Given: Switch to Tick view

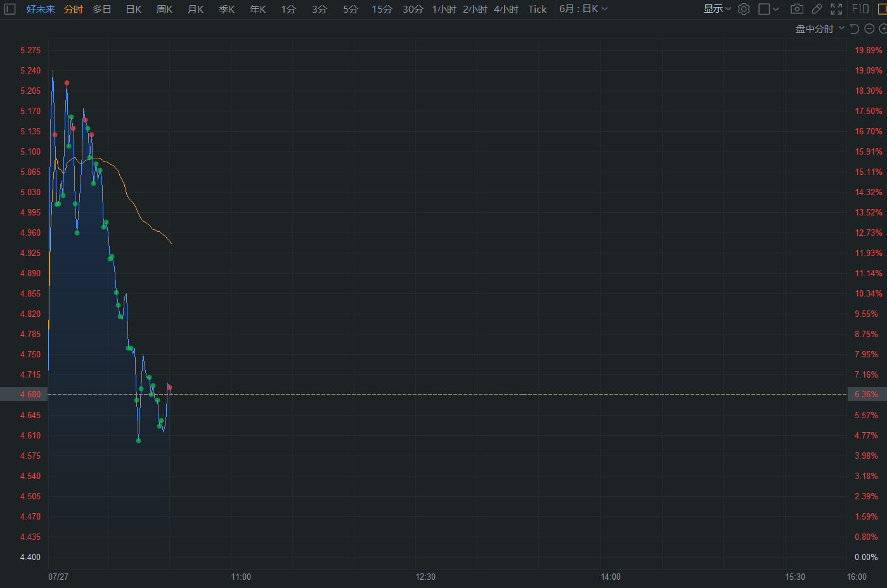Looking at the screenshot, I should pos(537,10).
